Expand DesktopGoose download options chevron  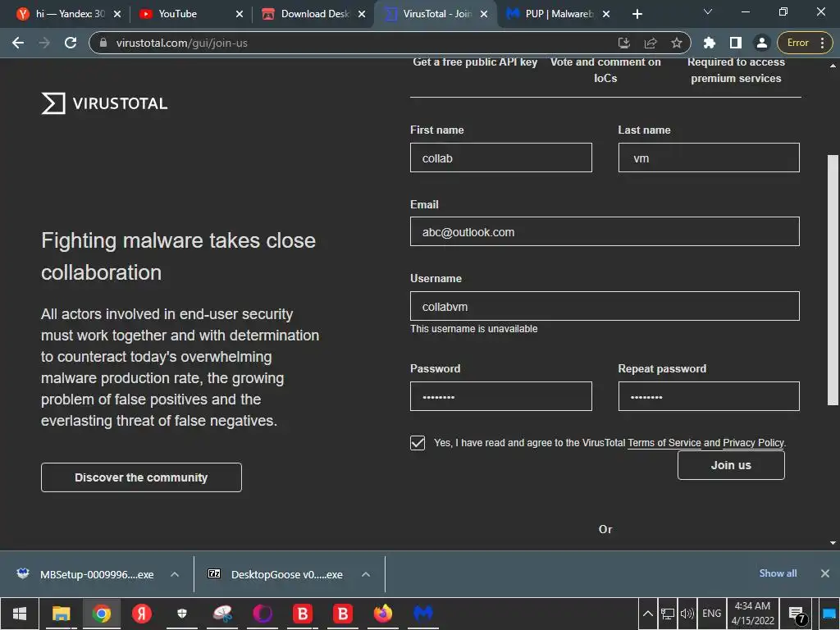pos(366,574)
